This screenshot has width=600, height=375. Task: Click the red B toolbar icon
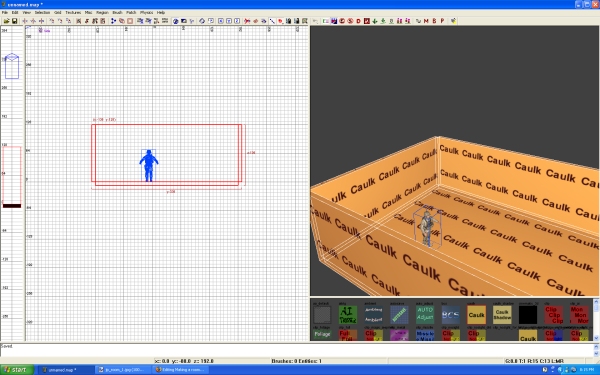(434, 21)
